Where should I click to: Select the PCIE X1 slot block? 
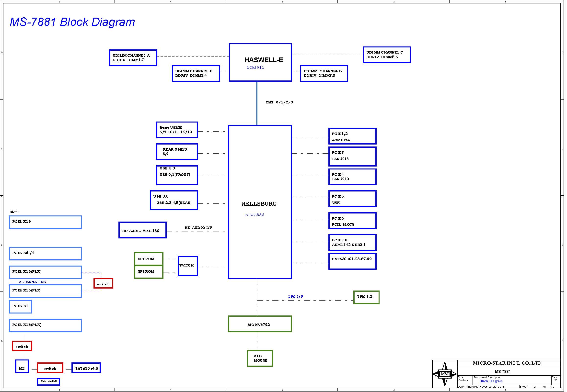pos(20,306)
